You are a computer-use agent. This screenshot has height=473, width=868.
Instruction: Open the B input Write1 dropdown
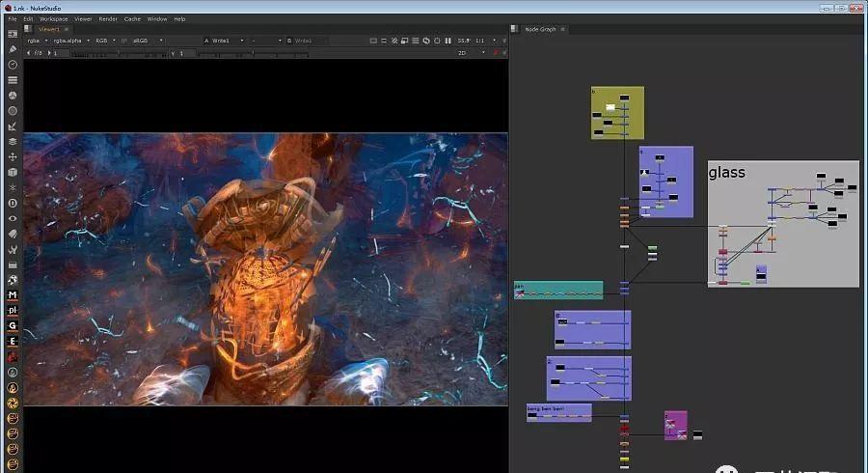tap(307, 41)
